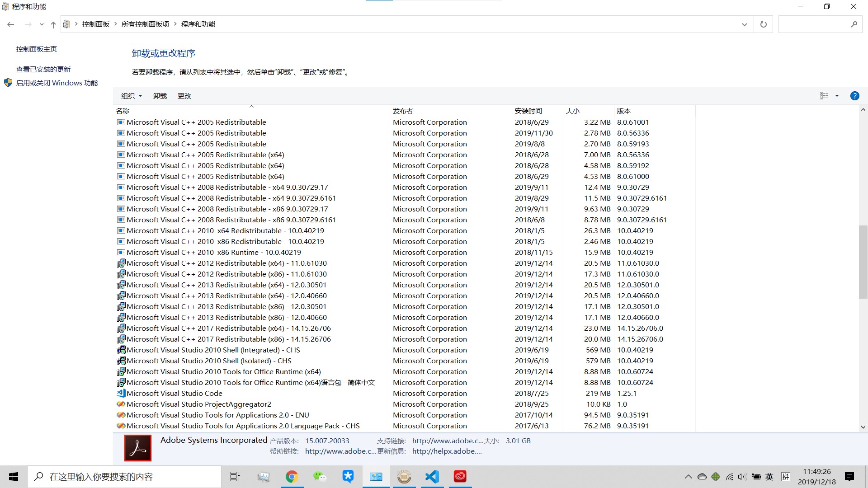868x488 pixels.
Task: Open 查看已安装的更新 link
Action: click(43, 70)
